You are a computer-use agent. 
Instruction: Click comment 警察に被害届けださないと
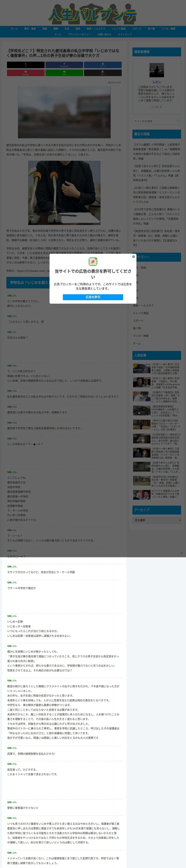click(x=23, y=808)
